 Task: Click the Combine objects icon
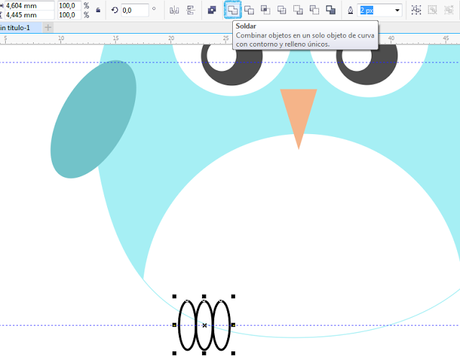click(x=212, y=10)
